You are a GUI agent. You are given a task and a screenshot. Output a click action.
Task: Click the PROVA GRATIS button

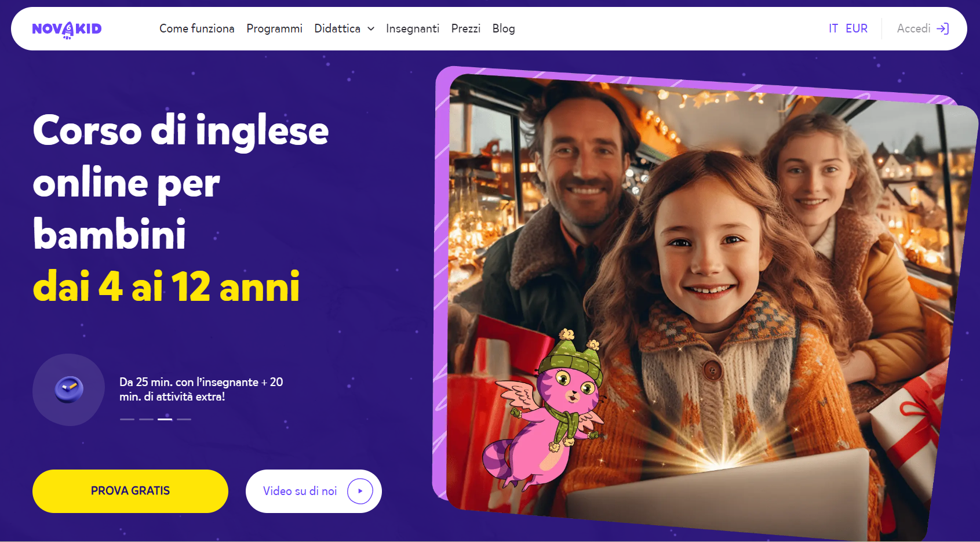130,491
